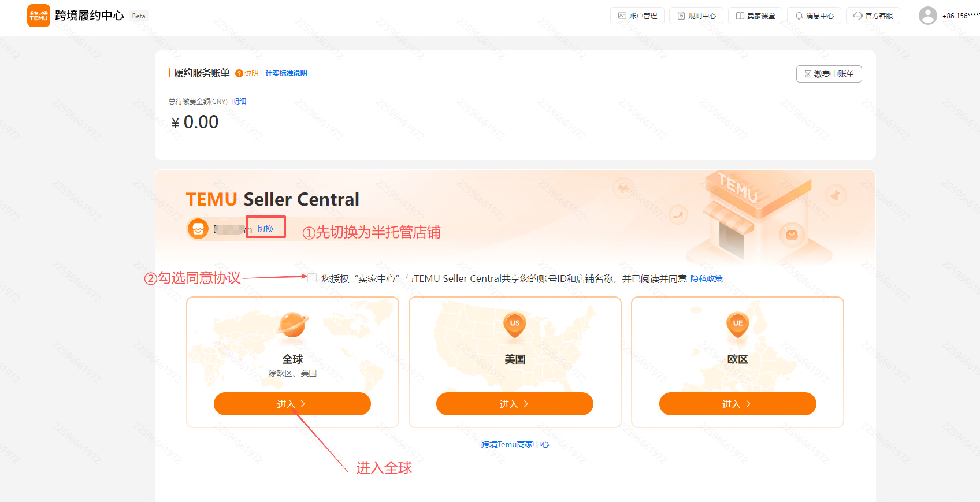Click 切换 link to switch store

265,229
